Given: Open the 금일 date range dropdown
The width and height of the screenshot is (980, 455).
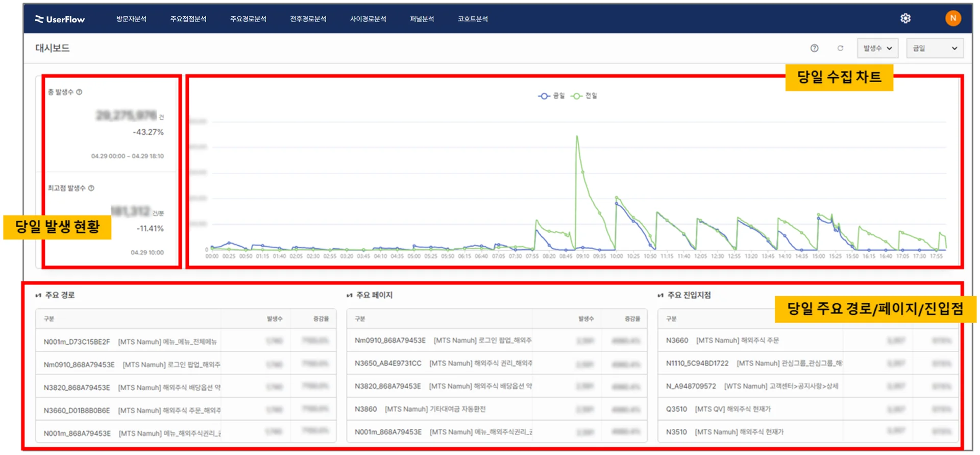Looking at the screenshot, I should tap(934, 48).
